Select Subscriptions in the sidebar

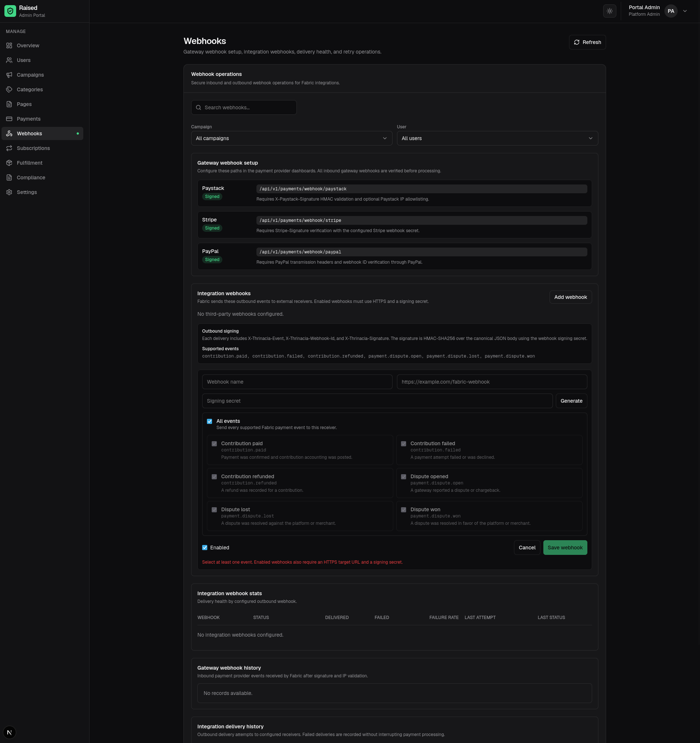tap(42, 148)
